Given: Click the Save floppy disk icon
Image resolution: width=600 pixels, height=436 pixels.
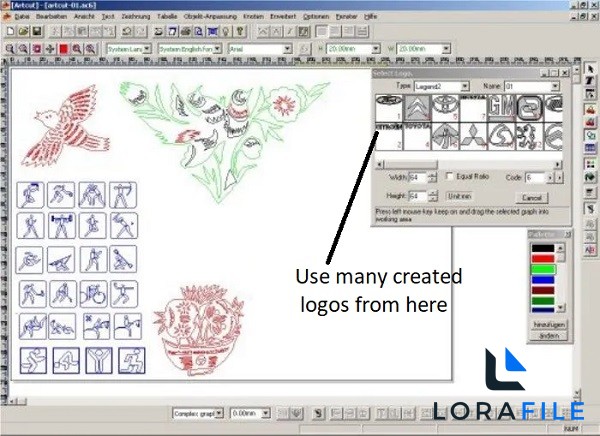Looking at the screenshot, I should (x=36, y=31).
